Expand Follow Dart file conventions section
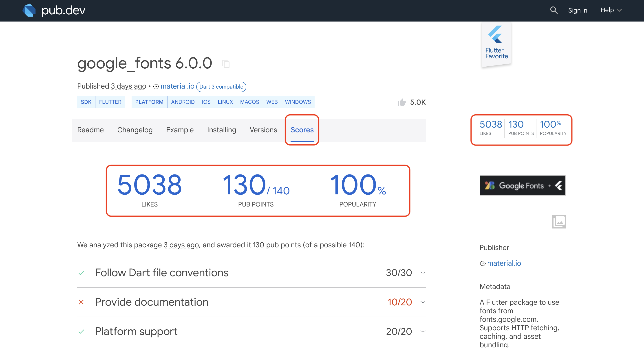 (423, 273)
